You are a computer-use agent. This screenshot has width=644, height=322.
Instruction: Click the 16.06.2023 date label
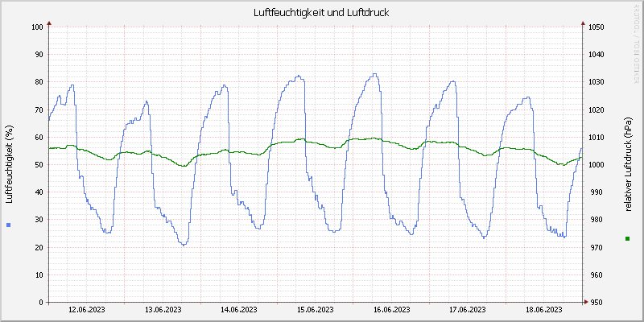(x=392, y=310)
